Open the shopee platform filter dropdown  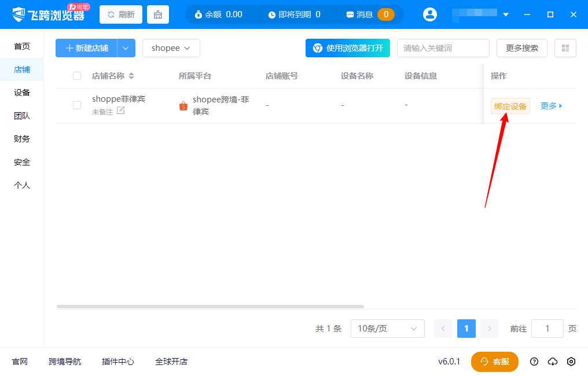coord(171,48)
